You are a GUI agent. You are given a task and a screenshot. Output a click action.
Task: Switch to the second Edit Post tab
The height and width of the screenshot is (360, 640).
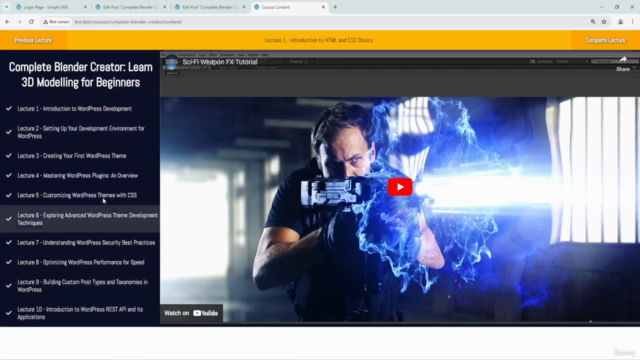(x=210, y=7)
